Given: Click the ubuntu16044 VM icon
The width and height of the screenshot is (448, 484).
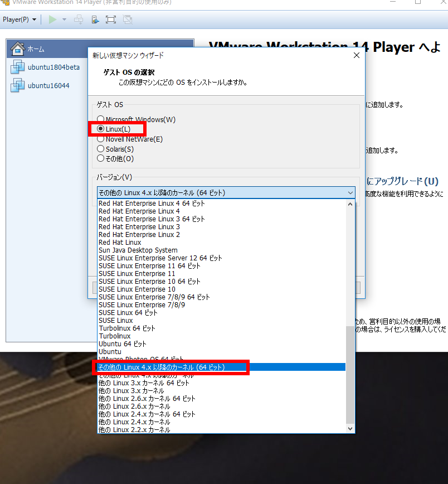Looking at the screenshot, I should coord(17,85).
